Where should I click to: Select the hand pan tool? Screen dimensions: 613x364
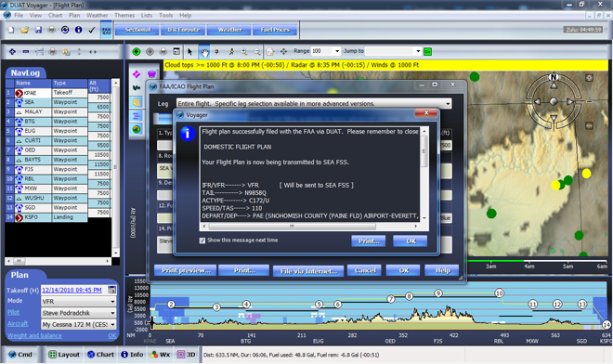pyautogui.click(x=204, y=52)
